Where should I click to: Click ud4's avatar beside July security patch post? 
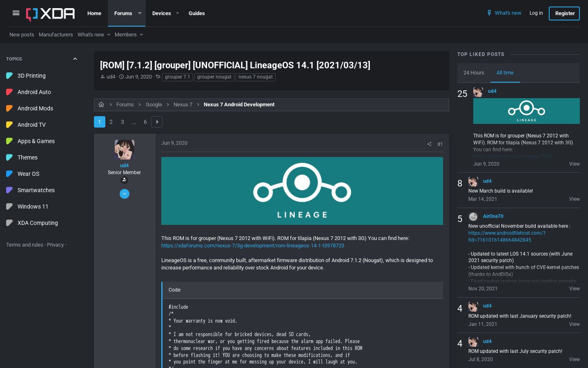pyautogui.click(x=473, y=342)
